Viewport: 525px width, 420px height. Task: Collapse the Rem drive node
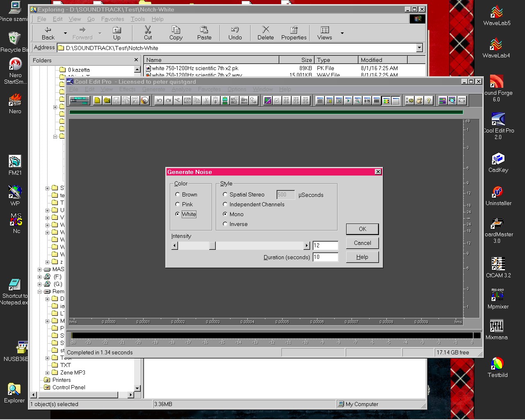click(40, 292)
